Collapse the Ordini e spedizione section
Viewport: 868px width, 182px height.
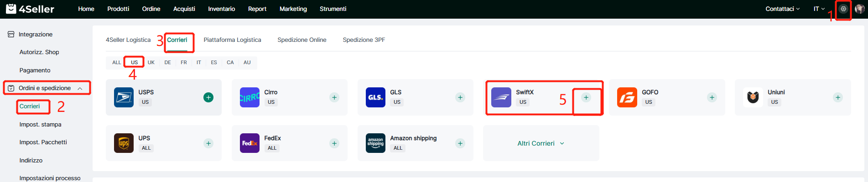click(x=80, y=88)
